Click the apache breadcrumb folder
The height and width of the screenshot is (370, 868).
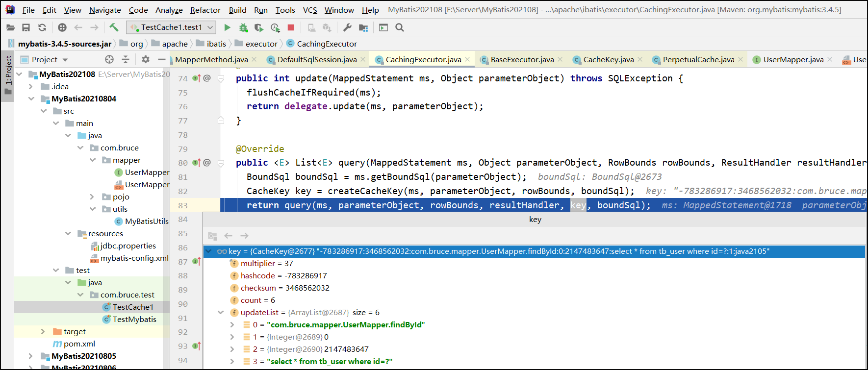pyautogui.click(x=170, y=44)
